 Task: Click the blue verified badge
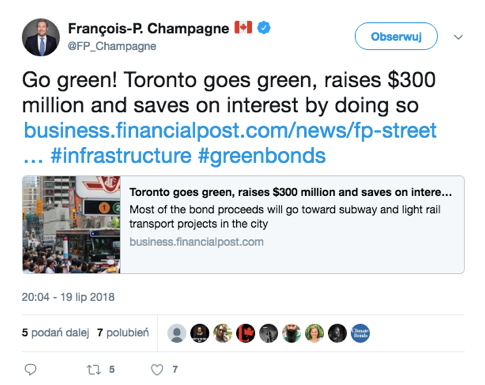pyautogui.click(x=264, y=28)
